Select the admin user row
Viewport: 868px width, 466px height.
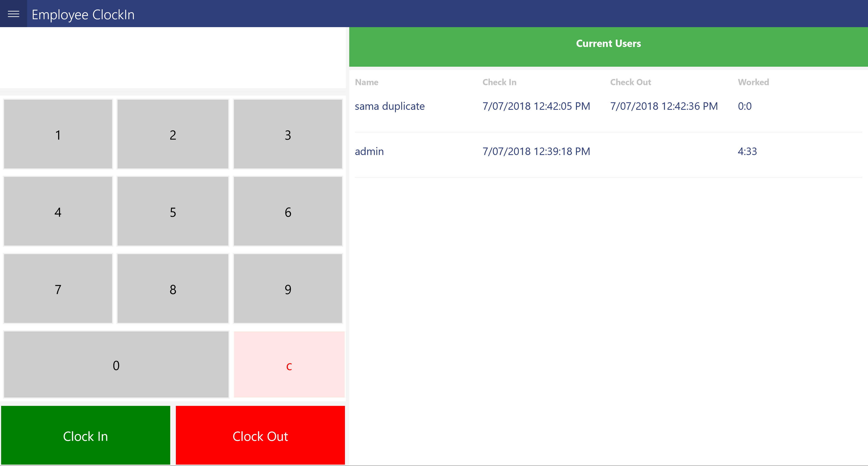[x=608, y=155]
